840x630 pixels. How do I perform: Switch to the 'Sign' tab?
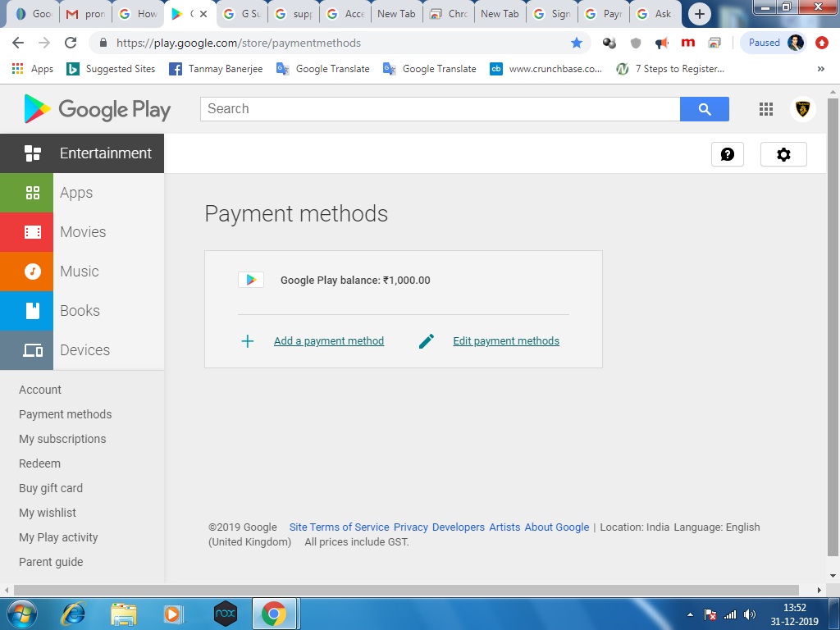pyautogui.click(x=552, y=14)
